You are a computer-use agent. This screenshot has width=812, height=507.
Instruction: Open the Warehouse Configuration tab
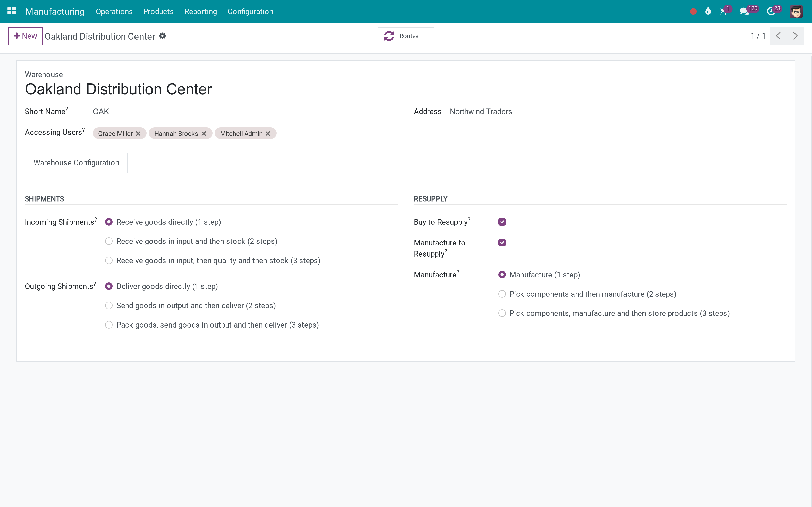point(76,163)
